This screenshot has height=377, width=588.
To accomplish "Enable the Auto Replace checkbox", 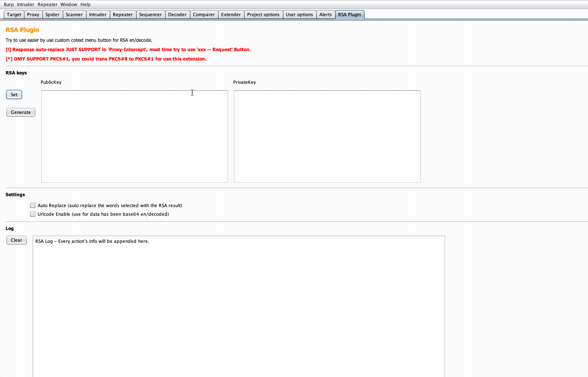I will tap(33, 205).
